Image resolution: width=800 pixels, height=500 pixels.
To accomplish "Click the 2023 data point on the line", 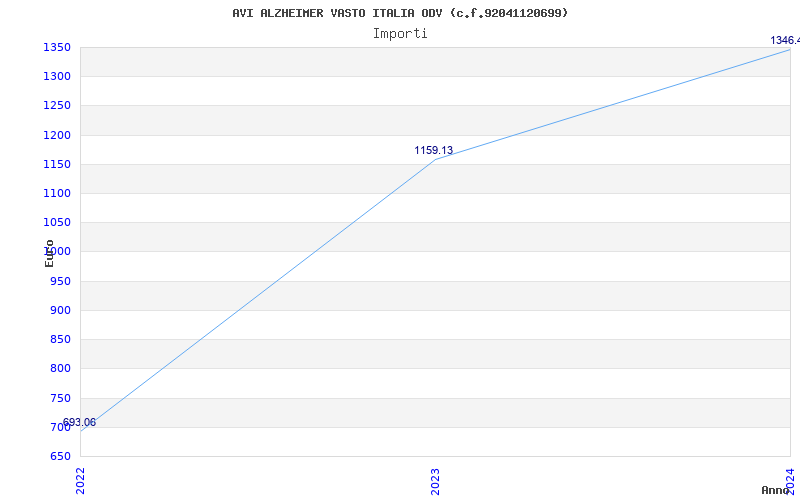I will (x=435, y=159).
